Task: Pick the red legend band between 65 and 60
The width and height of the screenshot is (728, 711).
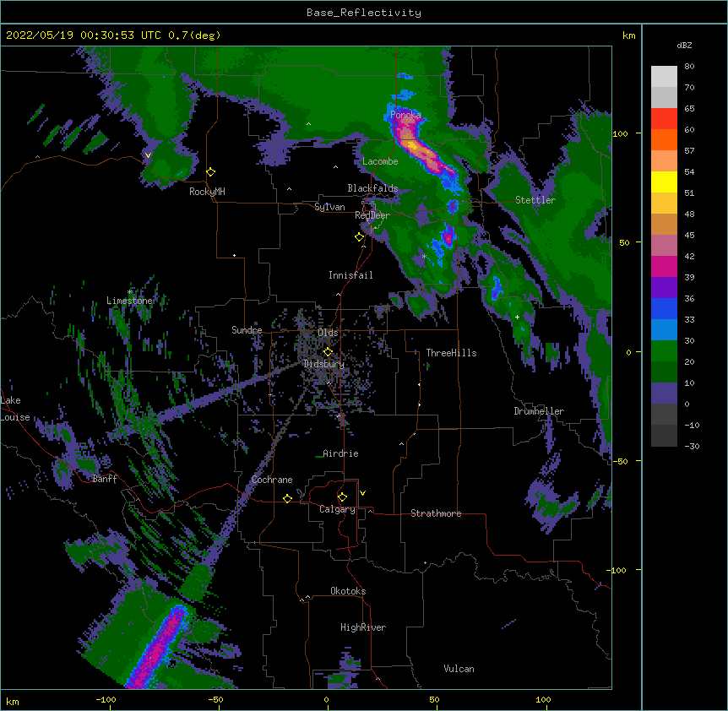Action: (664, 119)
